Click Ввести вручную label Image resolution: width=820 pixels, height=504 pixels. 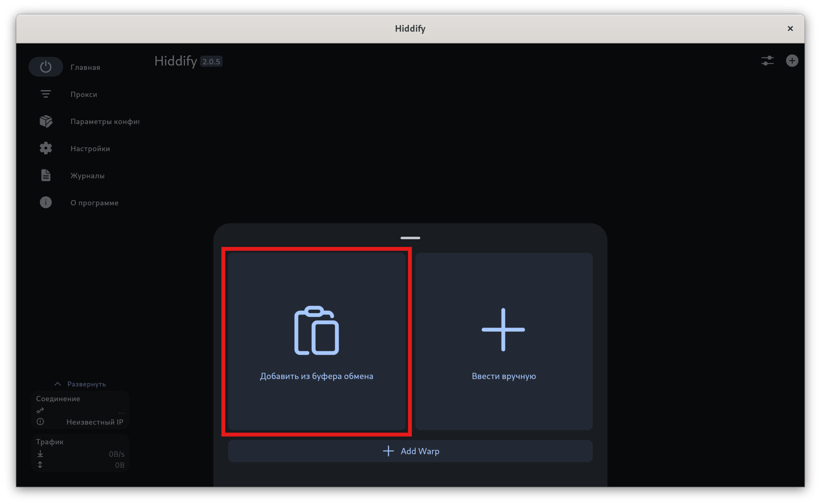[504, 376]
